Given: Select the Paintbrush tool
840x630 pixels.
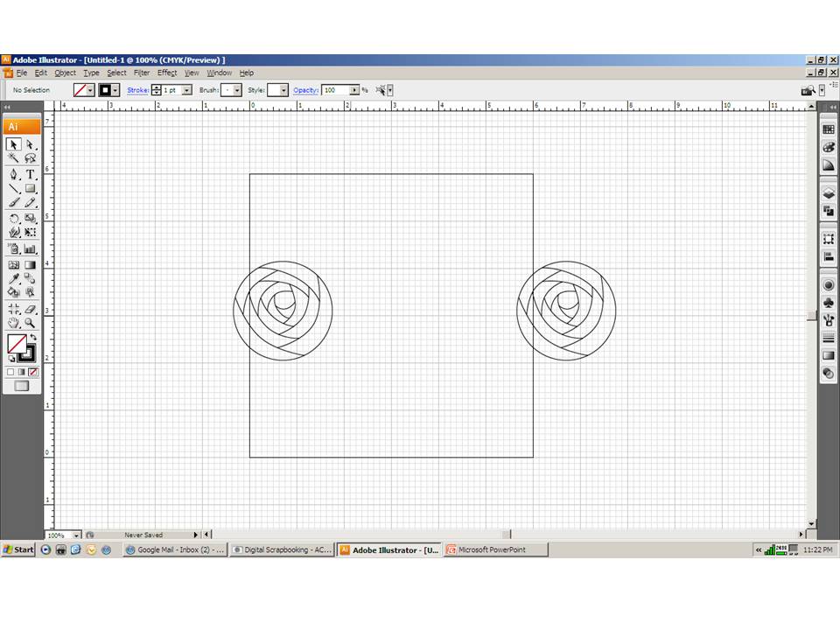Looking at the screenshot, I should point(13,203).
